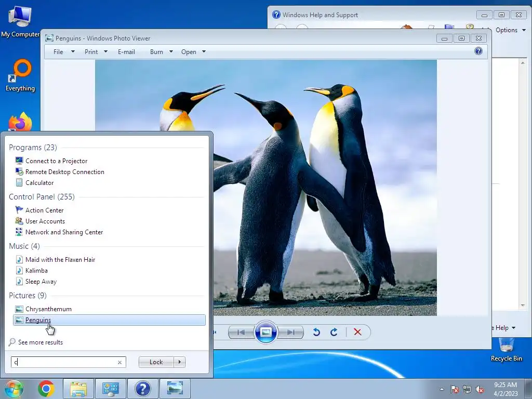Open Action Center from Control Panel results
This screenshot has height=399, width=532.
pos(109,210)
